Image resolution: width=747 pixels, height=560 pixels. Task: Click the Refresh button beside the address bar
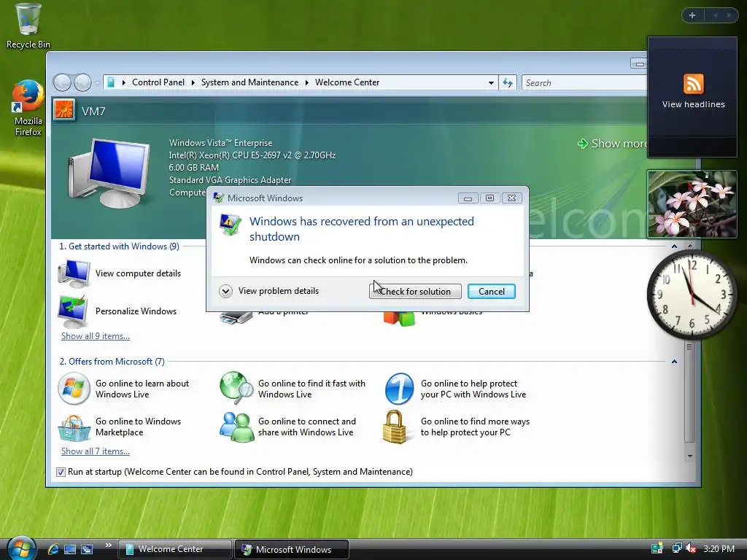click(x=508, y=83)
